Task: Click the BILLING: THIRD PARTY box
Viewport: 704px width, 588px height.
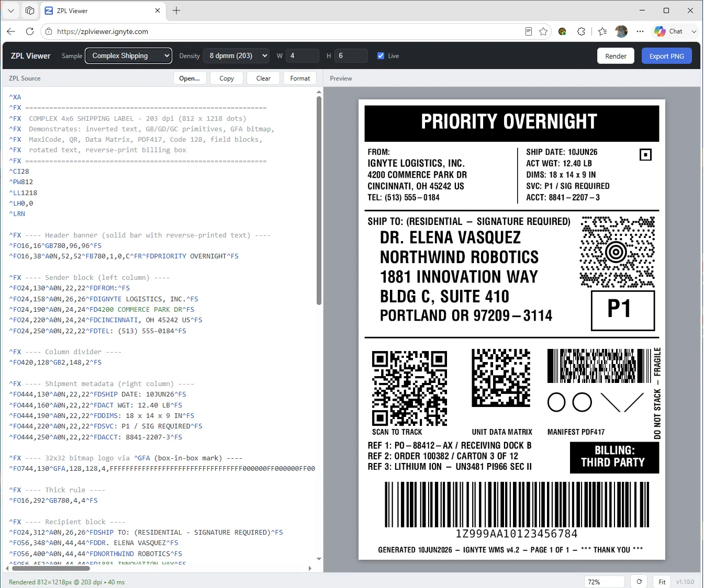Action: coord(614,458)
